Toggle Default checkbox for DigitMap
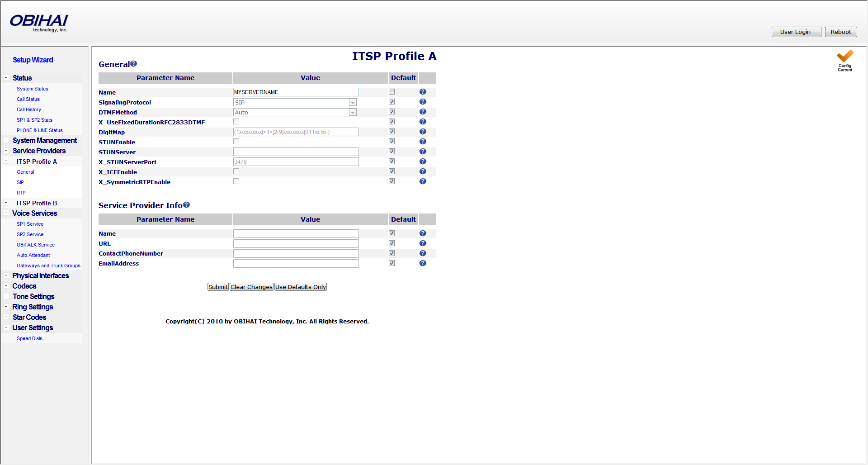The height and width of the screenshot is (465, 868). point(392,132)
